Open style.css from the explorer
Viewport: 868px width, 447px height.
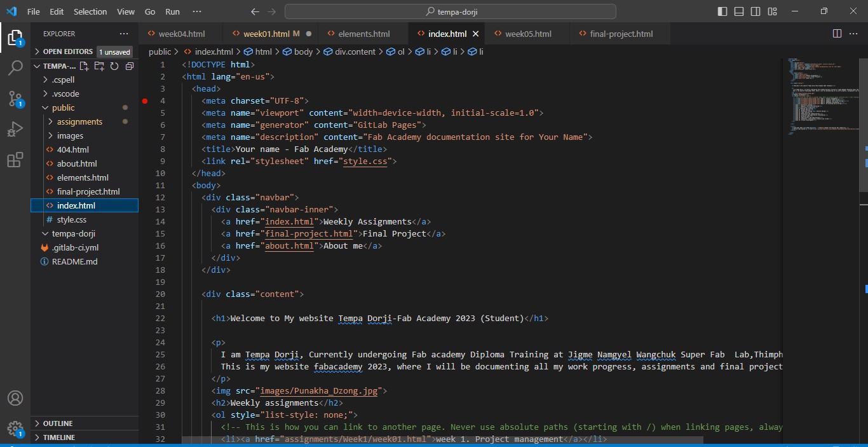click(71, 219)
